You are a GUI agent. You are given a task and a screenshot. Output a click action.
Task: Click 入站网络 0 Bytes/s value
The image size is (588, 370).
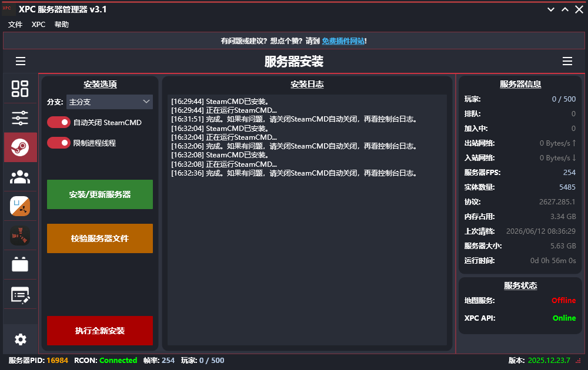(x=557, y=157)
